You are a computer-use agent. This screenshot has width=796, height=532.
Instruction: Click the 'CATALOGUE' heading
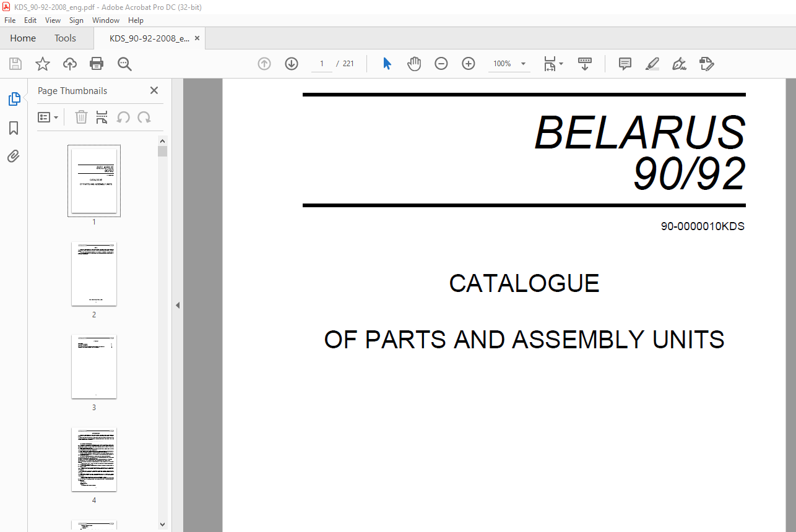click(x=524, y=283)
